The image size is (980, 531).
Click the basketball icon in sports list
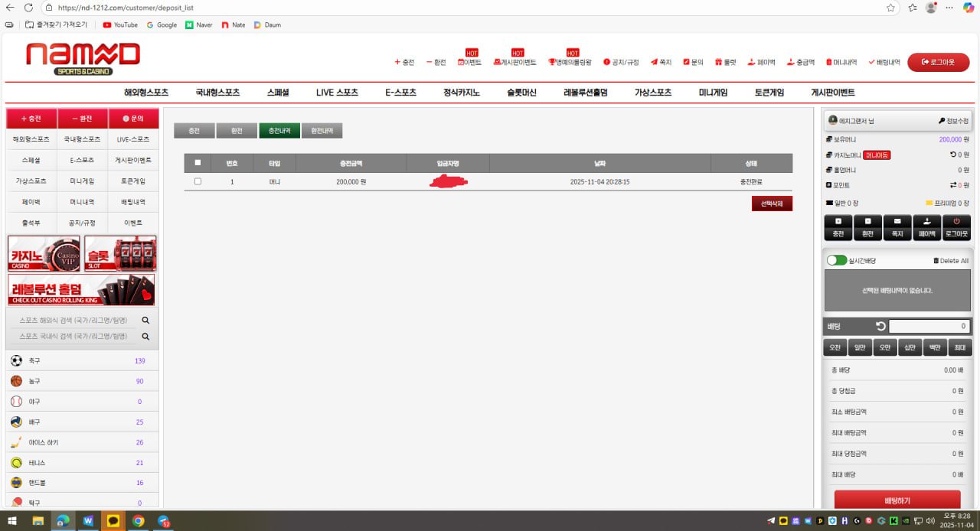click(16, 381)
